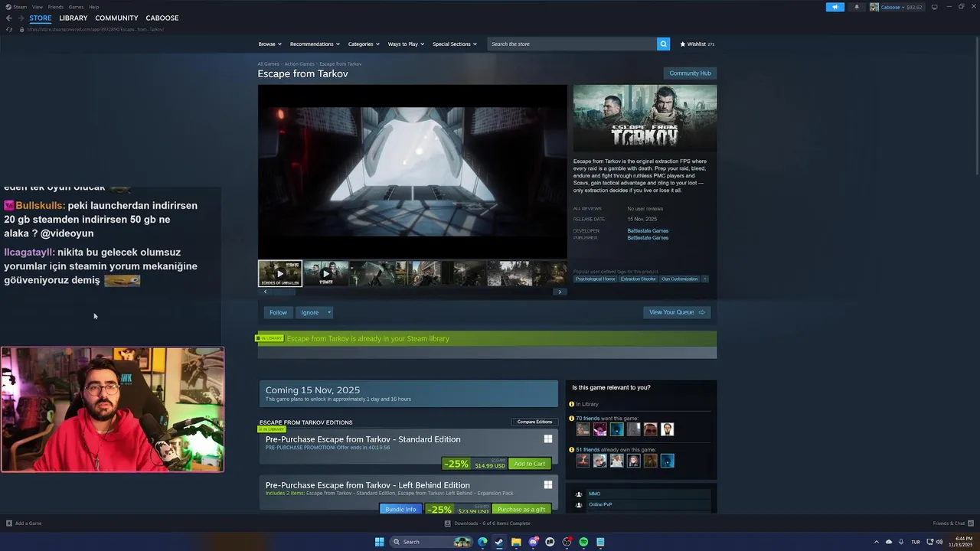Click the Community Hub button
The image size is (980, 551).
tap(690, 73)
